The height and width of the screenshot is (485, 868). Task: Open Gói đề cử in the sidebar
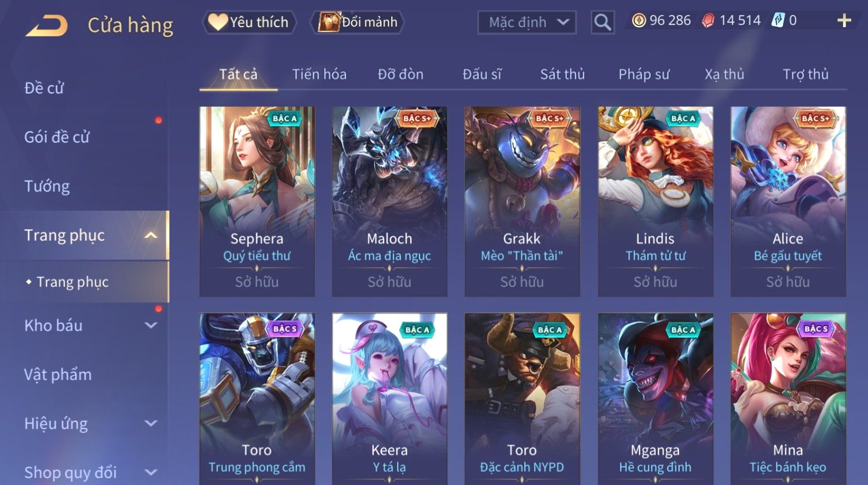tap(57, 137)
